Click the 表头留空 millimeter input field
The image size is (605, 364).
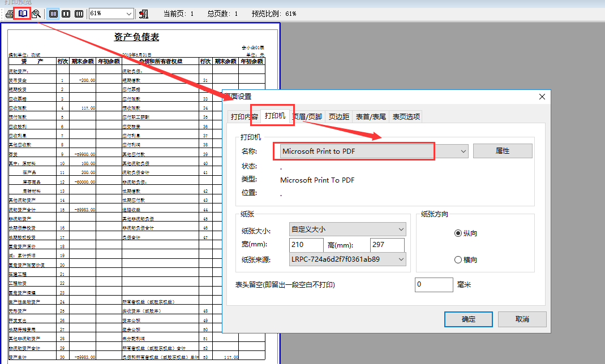click(x=434, y=285)
